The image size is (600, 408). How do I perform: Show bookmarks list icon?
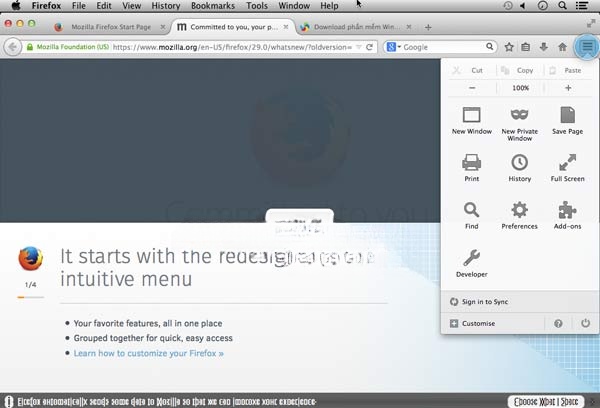point(526,47)
